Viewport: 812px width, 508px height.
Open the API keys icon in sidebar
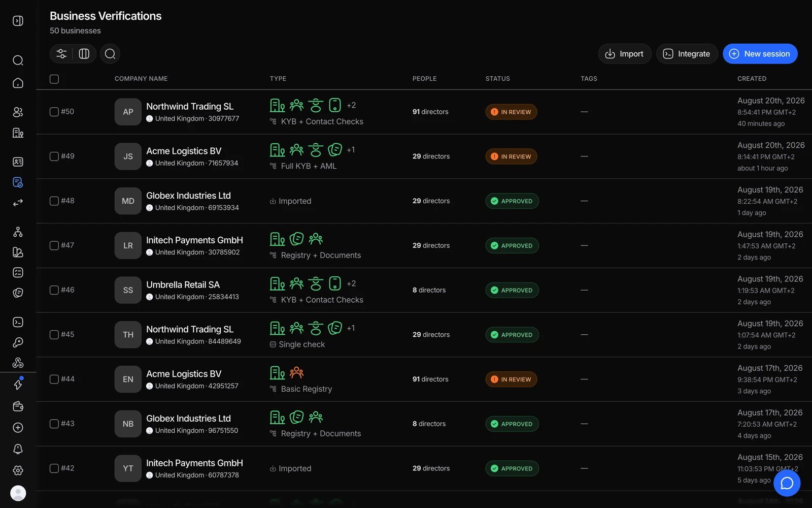18,342
